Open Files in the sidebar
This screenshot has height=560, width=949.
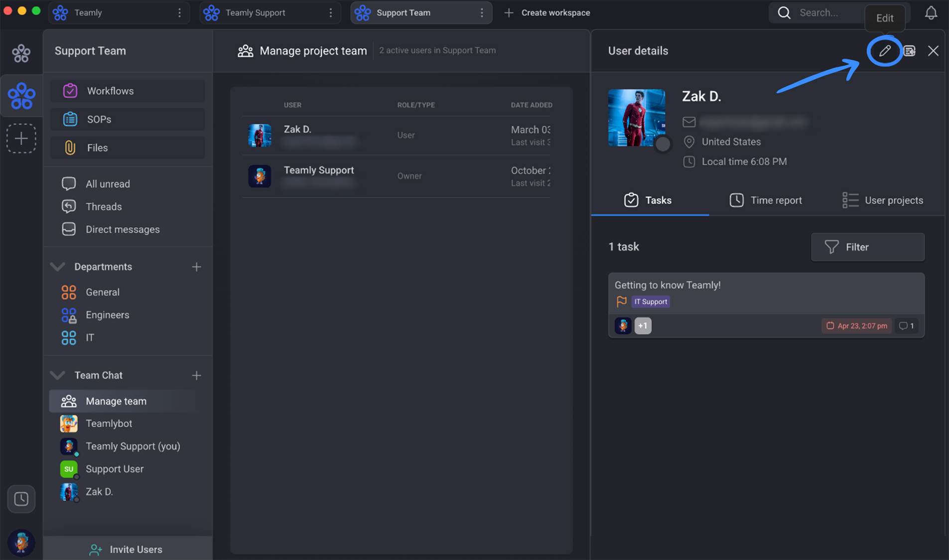pos(128,147)
